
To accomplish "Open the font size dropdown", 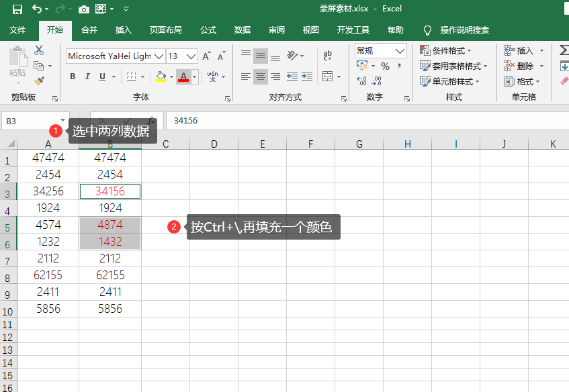I will coord(191,56).
